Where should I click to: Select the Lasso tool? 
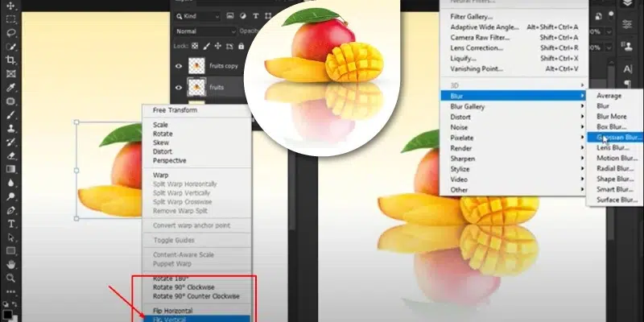click(10, 33)
